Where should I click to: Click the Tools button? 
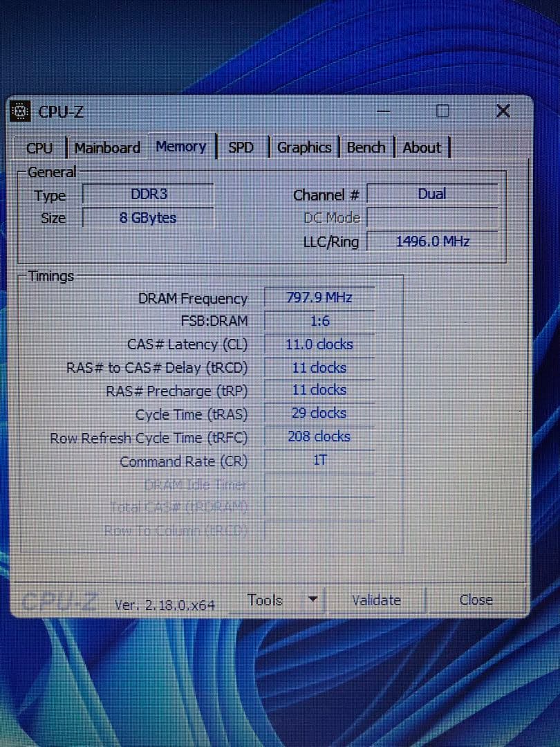coord(265,600)
